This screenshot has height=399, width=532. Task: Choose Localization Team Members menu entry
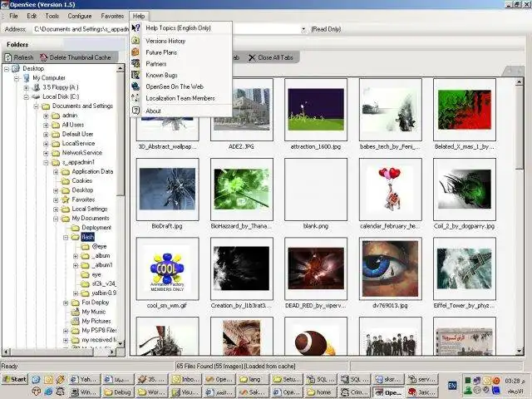pyautogui.click(x=180, y=98)
